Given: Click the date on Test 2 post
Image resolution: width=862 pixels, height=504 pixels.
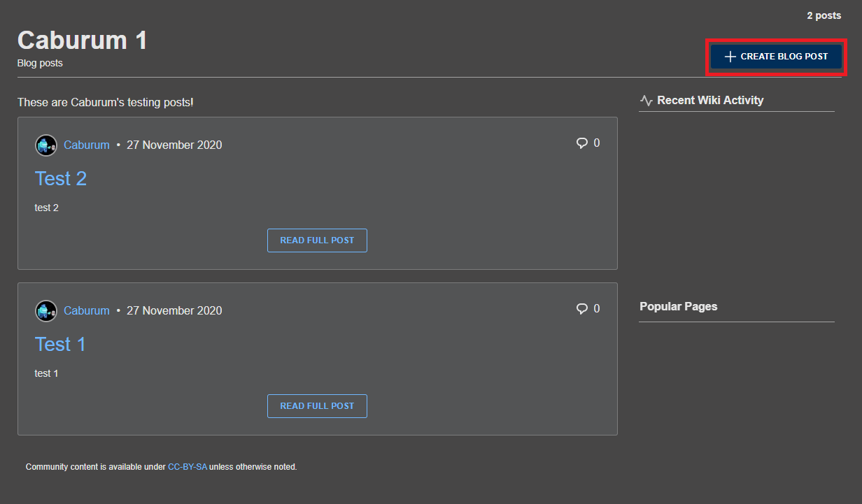Looking at the screenshot, I should point(174,145).
